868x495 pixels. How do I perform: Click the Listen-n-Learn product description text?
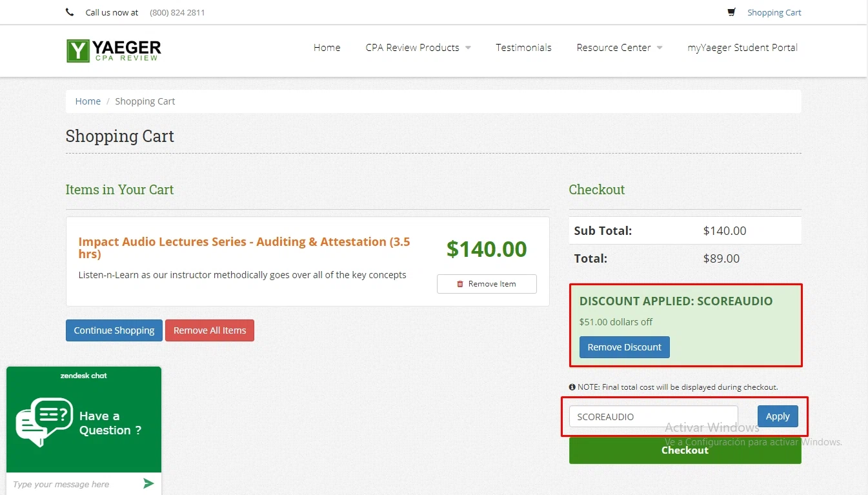(242, 275)
